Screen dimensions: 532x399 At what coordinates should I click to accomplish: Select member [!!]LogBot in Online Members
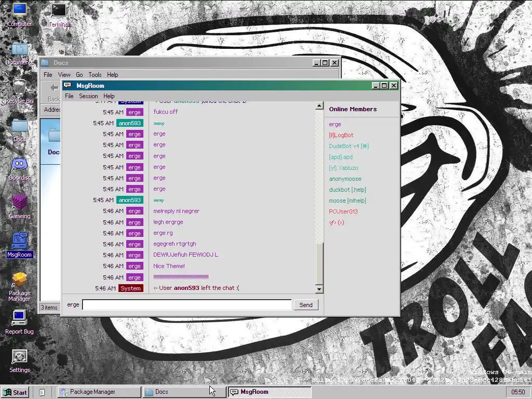click(x=341, y=135)
